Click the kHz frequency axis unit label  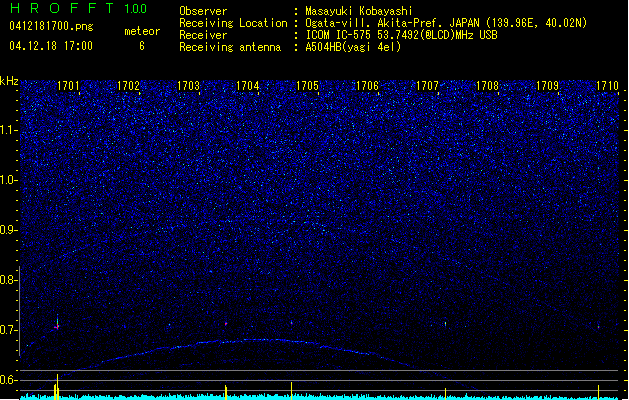click(9, 81)
